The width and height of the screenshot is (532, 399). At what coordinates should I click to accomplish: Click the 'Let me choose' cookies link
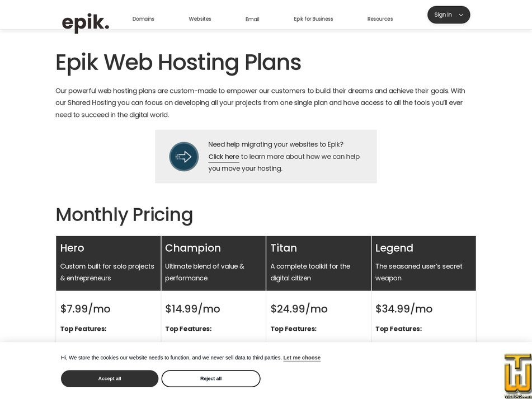302,358
